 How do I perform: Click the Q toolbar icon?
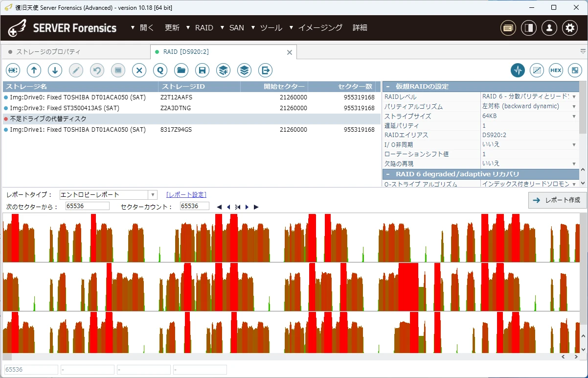click(x=160, y=71)
